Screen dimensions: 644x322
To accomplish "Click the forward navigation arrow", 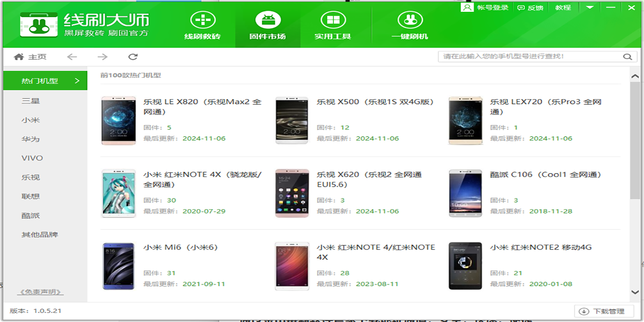I will (103, 57).
